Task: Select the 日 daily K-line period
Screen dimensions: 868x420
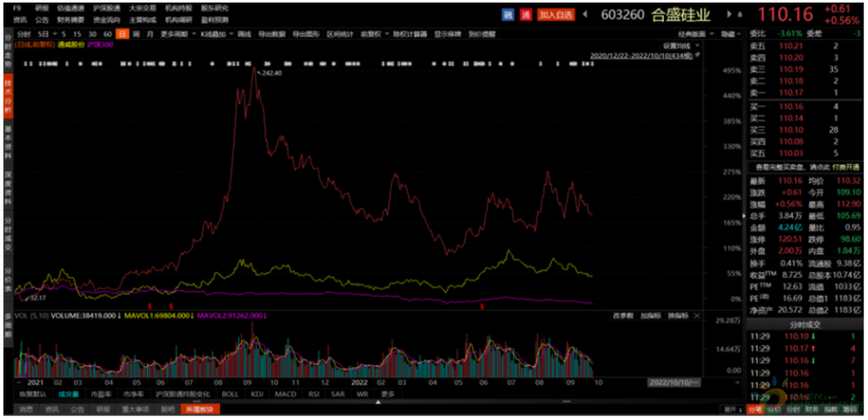Action: coord(122,32)
